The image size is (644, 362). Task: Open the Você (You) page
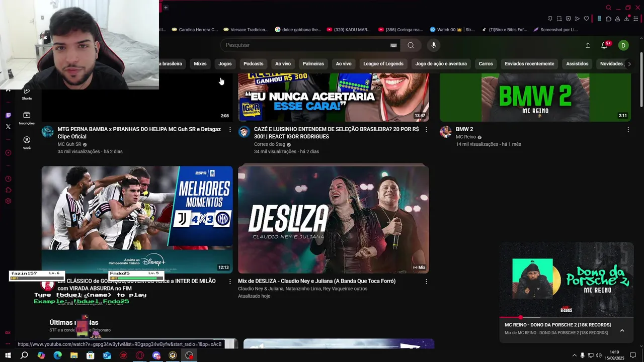click(x=27, y=143)
